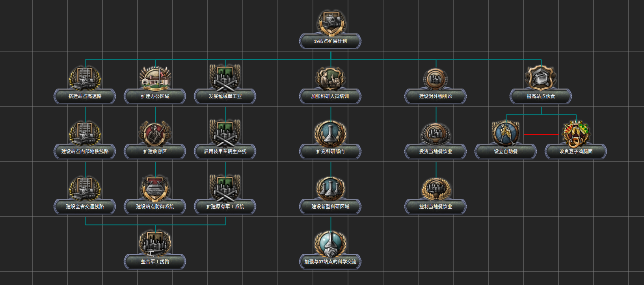
Task: Select the 建设对外咖啡馆 focus icon
Action: pyautogui.click(x=436, y=78)
